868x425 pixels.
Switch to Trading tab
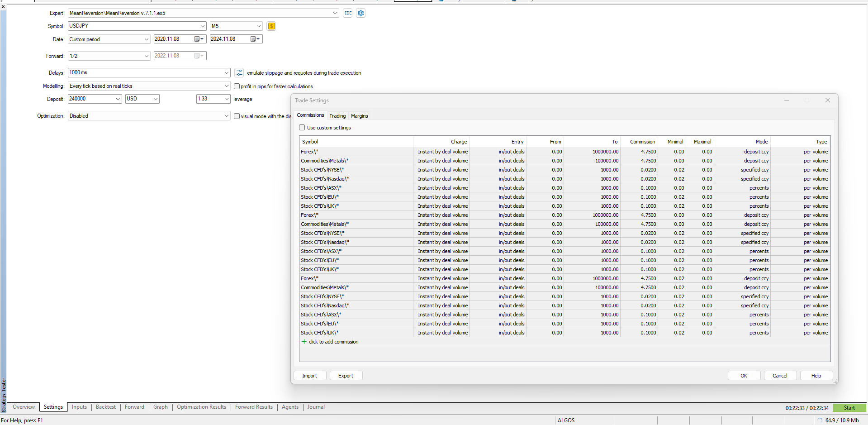click(x=337, y=116)
